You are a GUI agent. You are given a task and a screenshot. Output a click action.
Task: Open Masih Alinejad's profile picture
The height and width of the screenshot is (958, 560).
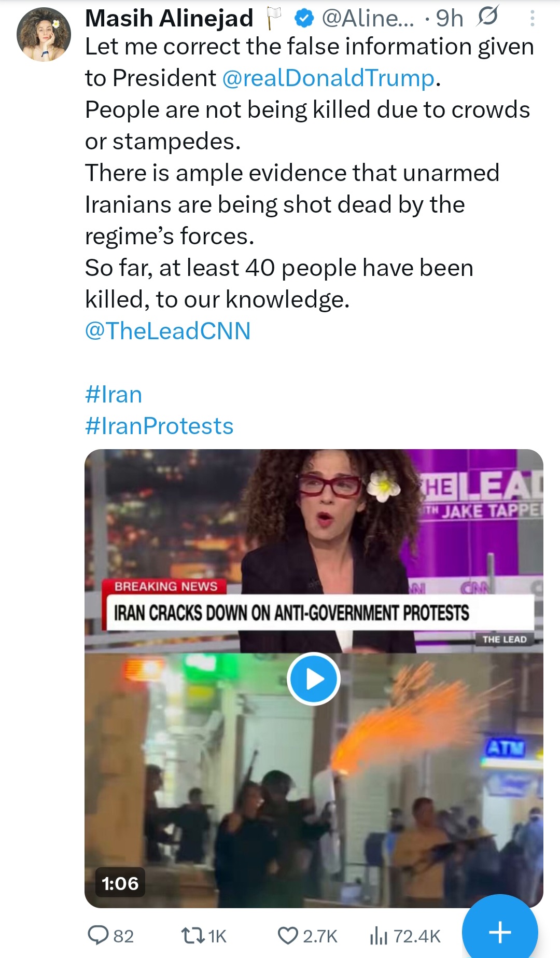[x=44, y=34]
